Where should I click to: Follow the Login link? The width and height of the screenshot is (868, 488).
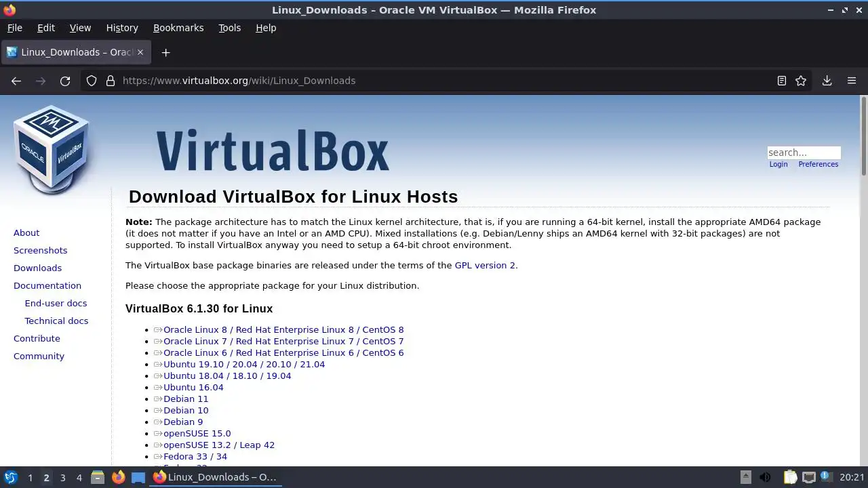[778, 164]
